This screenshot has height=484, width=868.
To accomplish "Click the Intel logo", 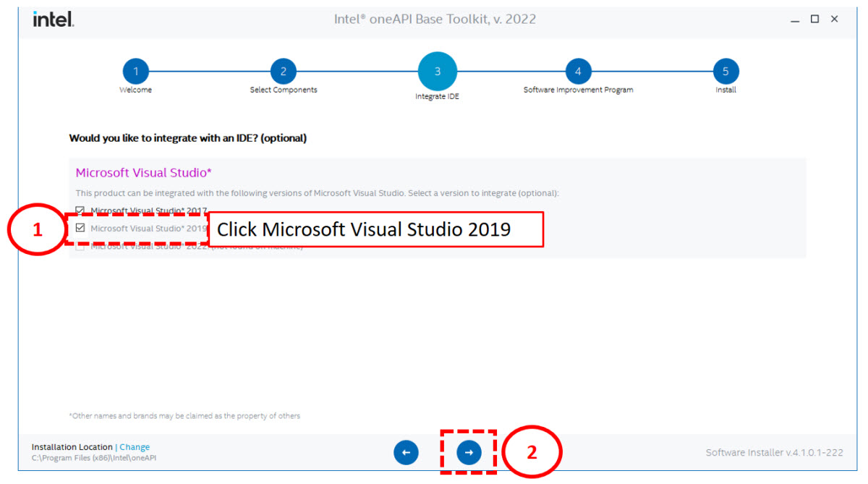I will [53, 20].
